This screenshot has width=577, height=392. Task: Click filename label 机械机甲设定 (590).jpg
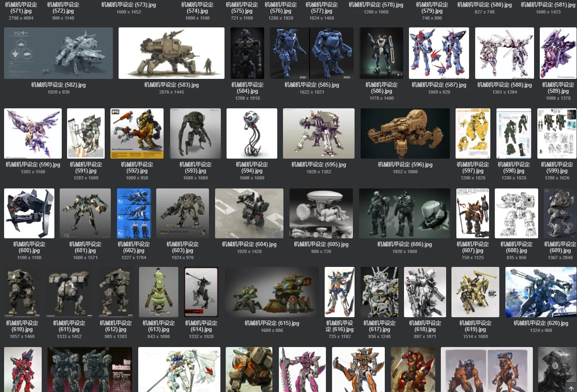coord(33,165)
